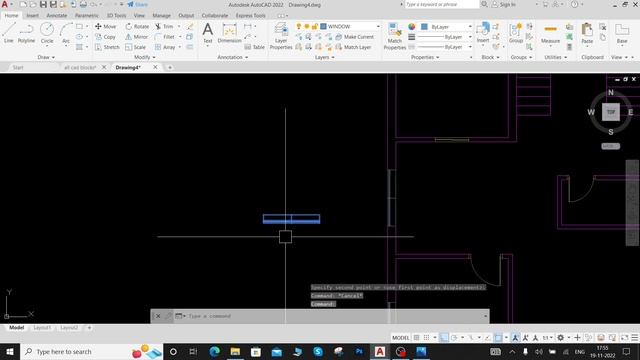Switch to the Output ribbon tab

186,16
